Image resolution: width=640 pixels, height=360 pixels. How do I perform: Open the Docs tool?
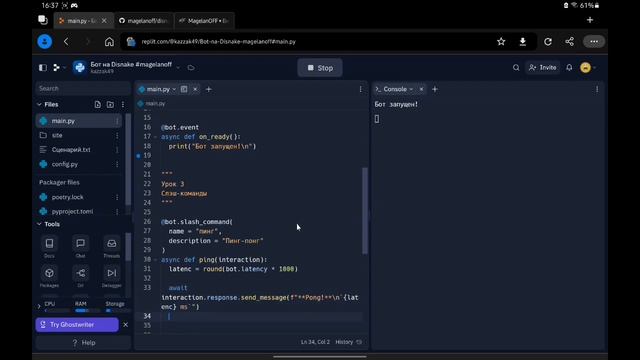click(x=49, y=247)
